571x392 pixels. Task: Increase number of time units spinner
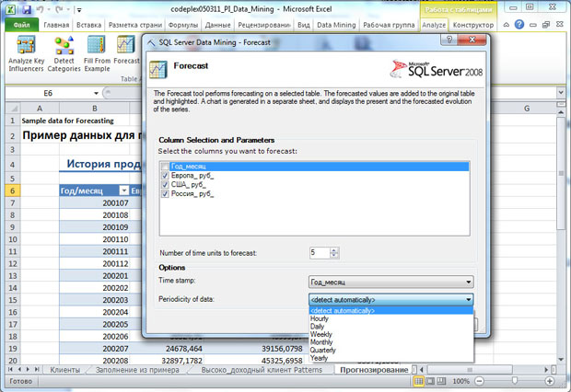[334, 250]
